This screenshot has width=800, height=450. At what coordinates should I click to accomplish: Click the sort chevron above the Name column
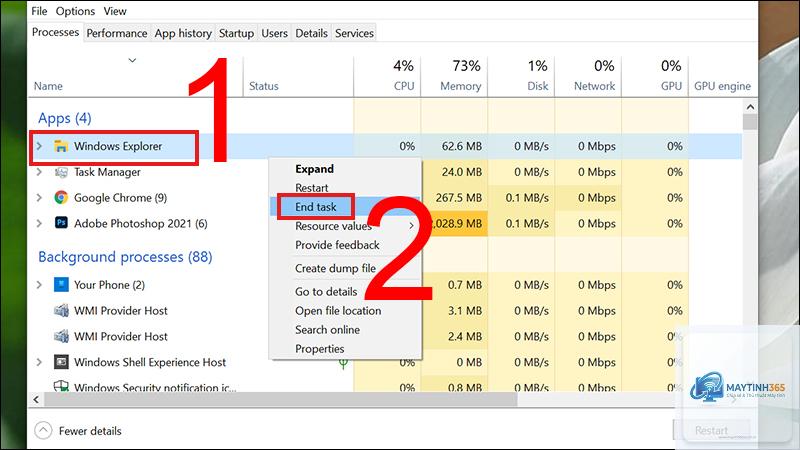(x=132, y=60)
